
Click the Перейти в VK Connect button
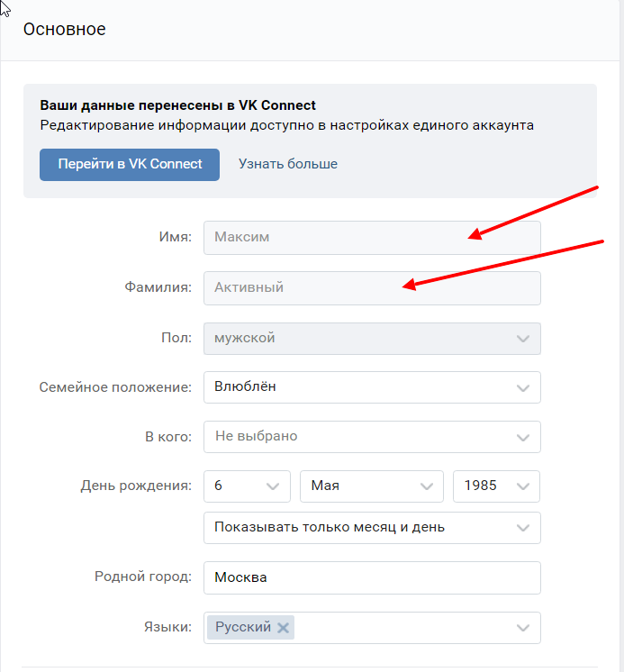130,165
